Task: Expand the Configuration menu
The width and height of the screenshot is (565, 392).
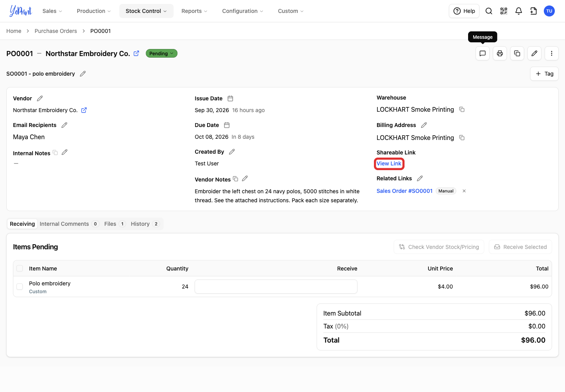Action: (242, 11)
